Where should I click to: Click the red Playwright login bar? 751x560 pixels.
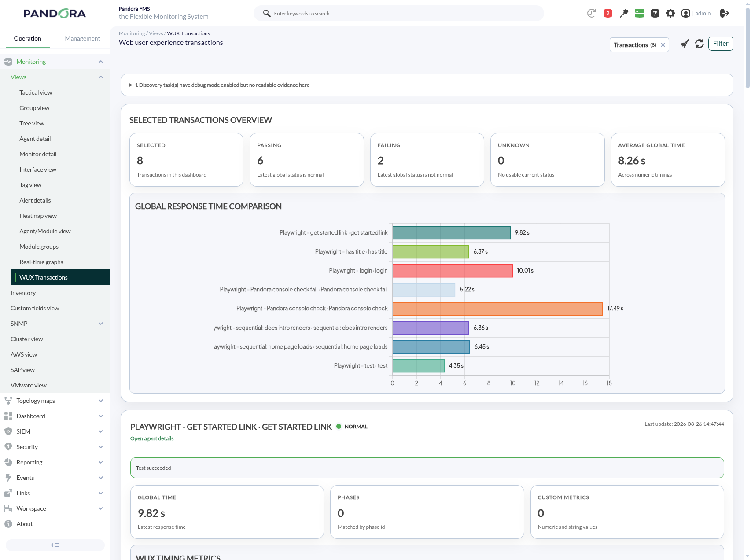(x=453, y=271)
